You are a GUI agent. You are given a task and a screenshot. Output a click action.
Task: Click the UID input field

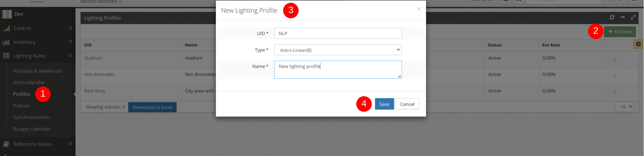338,33
